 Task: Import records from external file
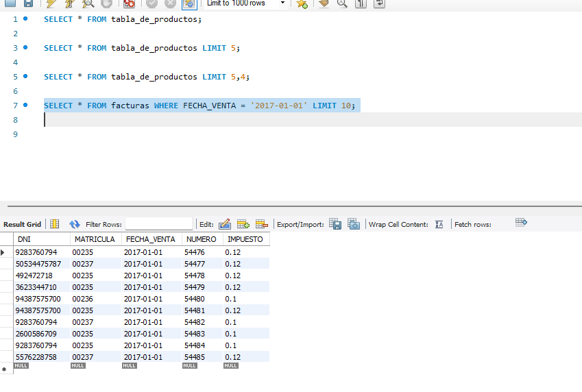point(354,224)
